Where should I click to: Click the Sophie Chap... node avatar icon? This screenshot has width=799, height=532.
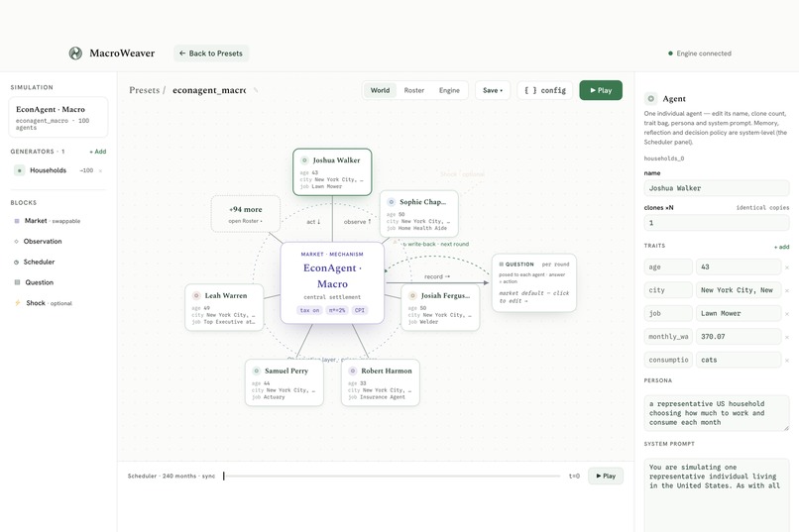pyautogui.click(x=391, y=202)
